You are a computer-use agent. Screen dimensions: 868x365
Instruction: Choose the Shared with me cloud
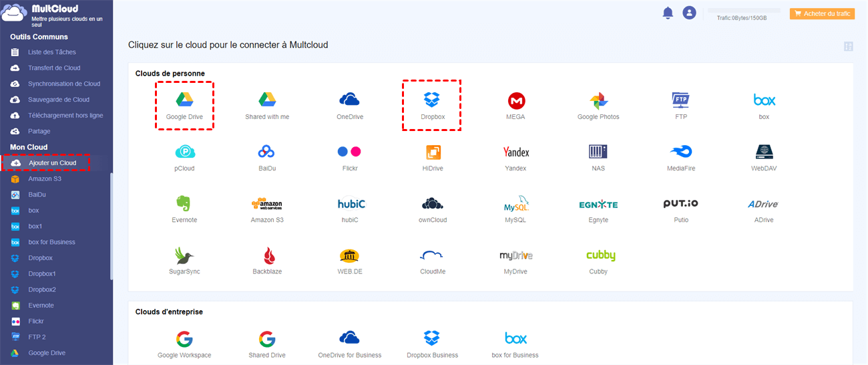point(267,100)
